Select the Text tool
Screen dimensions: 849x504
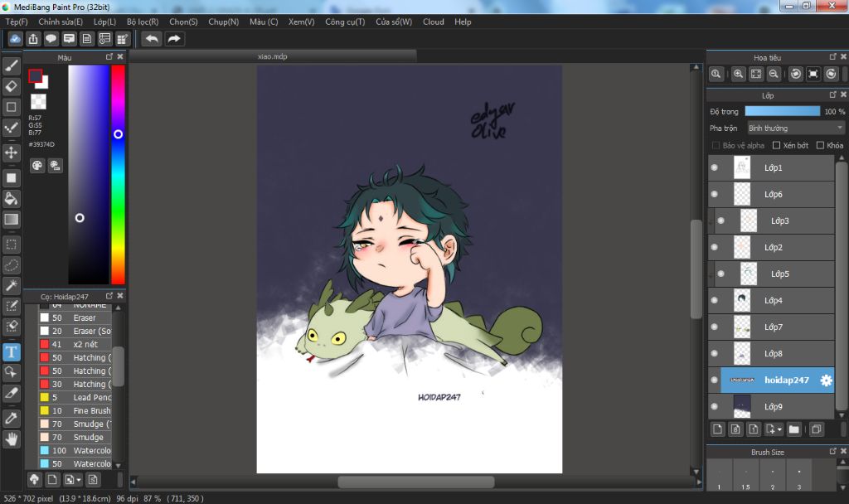[x=12, y=352]
